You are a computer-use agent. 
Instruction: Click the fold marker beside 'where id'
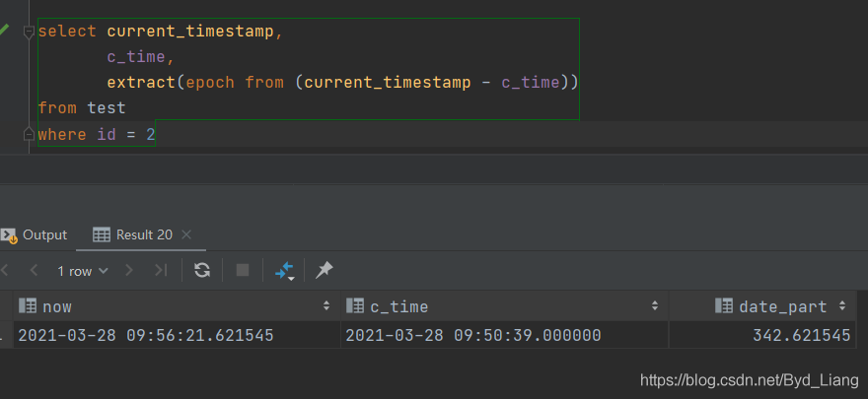coord(29,133)
